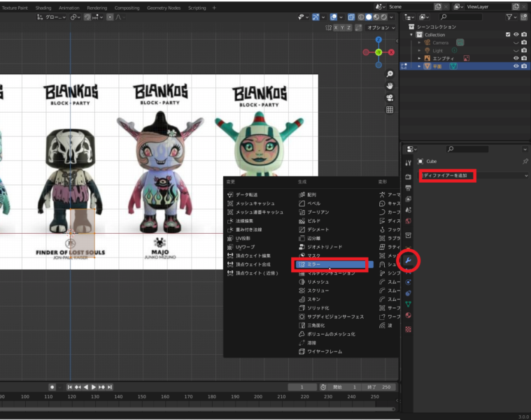Toggle X axis mirror button
Screen dimensions: 531x420
(x=336, y=28)
